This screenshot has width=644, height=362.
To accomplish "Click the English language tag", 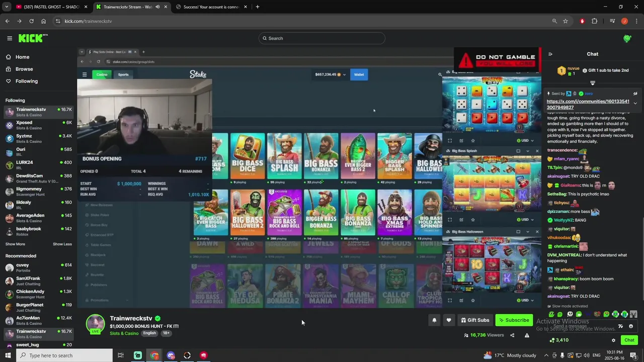I will (149, 333).
